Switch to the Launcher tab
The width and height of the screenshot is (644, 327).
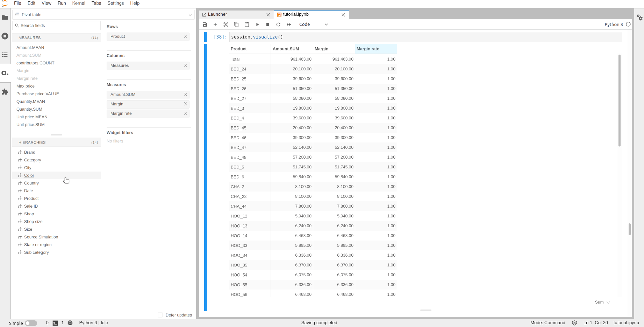click(x=217, y=14)
